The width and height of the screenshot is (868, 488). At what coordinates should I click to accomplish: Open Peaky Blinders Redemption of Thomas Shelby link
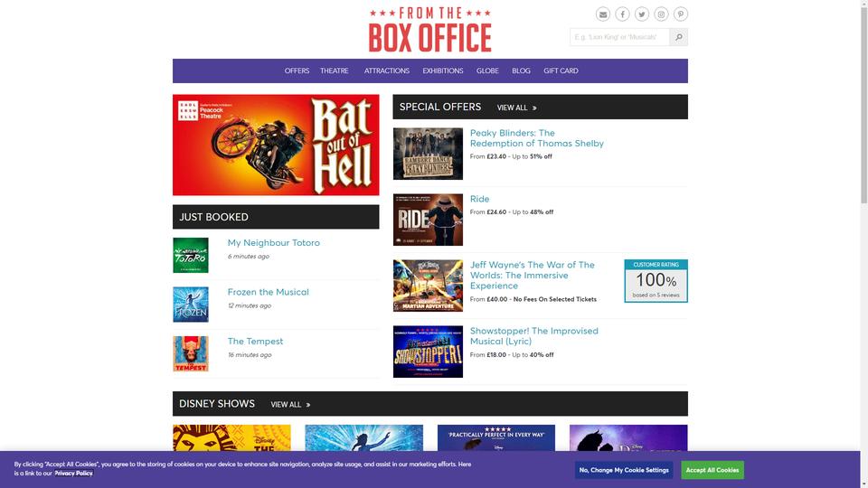point(536,138)
